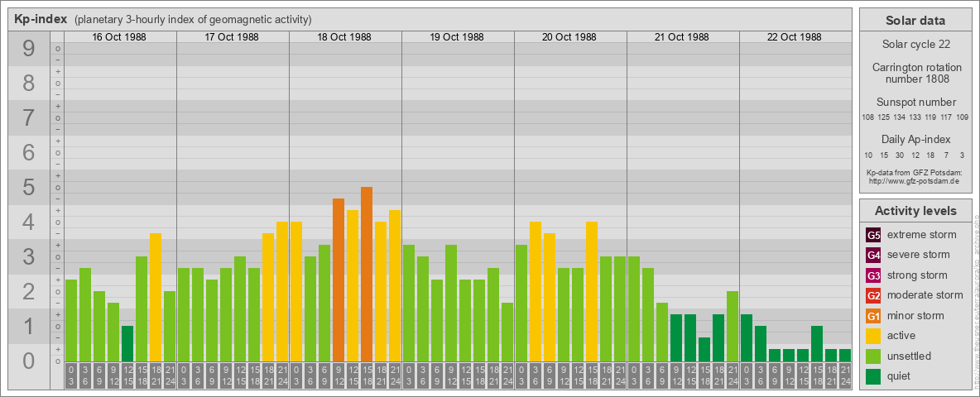Click the 'Daily Ap-index' label
980x397 pixels.
click(915, 139)
